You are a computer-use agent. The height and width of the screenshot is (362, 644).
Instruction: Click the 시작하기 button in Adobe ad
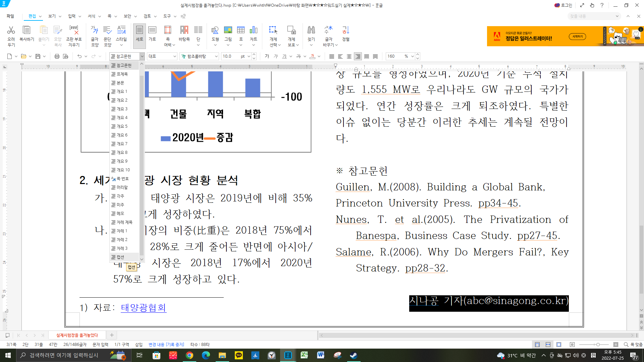tap(577, 37)
